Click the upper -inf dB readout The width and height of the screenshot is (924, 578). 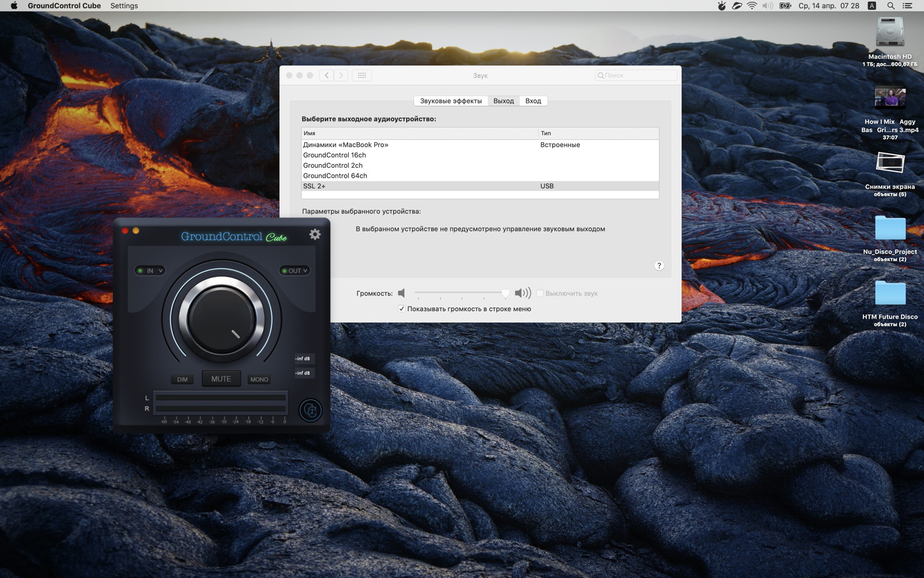(304, 358)
